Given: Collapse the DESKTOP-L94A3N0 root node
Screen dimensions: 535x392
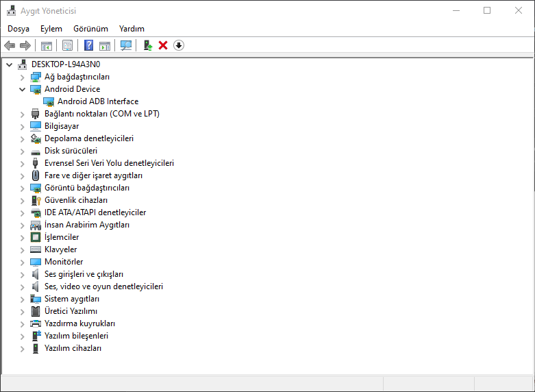Looking at the screenshot, I should (9, 64).
